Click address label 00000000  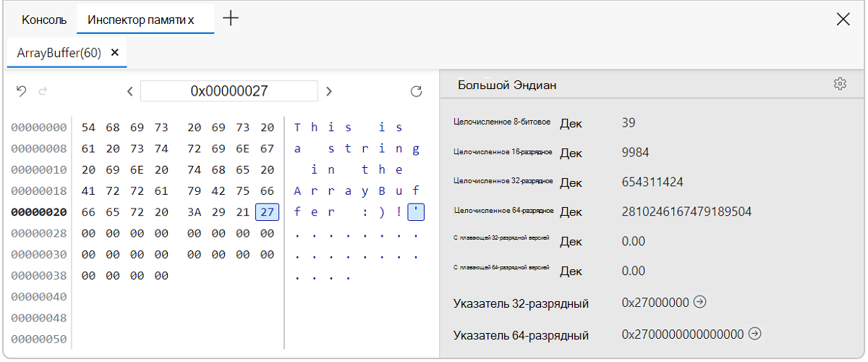tap(39, 127)
